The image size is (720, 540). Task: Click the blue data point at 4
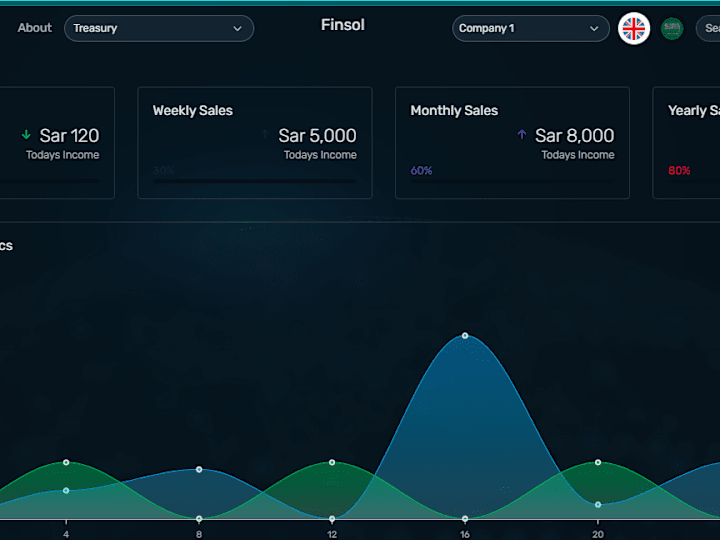[x=66, y=490]
